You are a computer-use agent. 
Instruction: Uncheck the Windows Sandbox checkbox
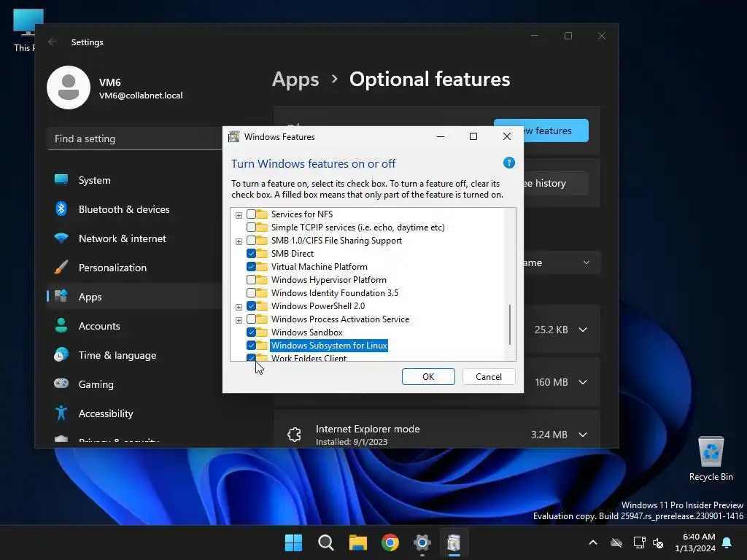(x=251, y=332)
